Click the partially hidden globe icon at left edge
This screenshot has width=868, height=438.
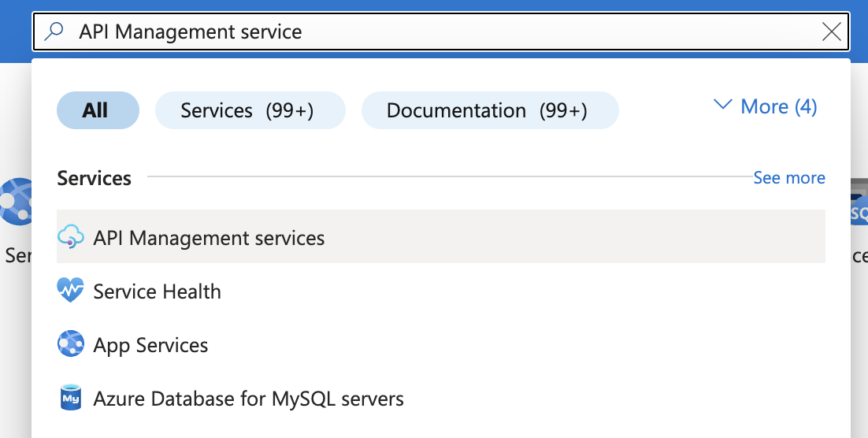click(16, 202)
